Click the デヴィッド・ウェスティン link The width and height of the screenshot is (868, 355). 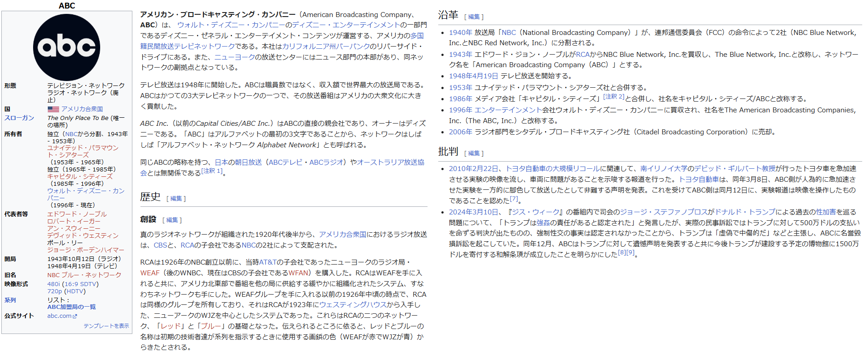pyautogui.click(x=83, y=235)
